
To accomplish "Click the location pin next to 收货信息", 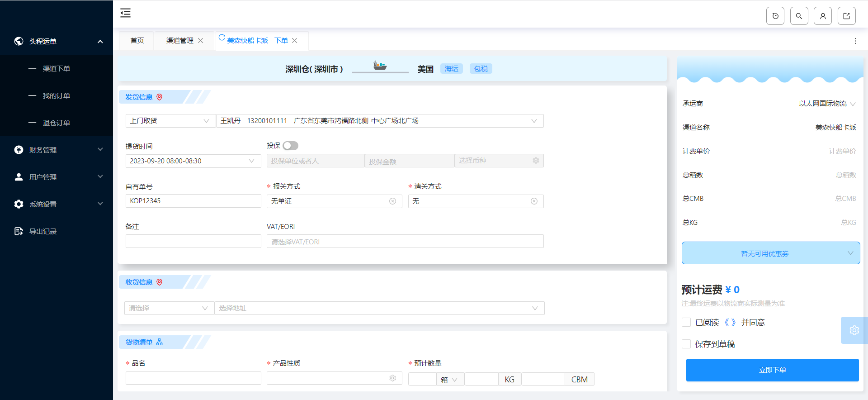I will 159,282.
